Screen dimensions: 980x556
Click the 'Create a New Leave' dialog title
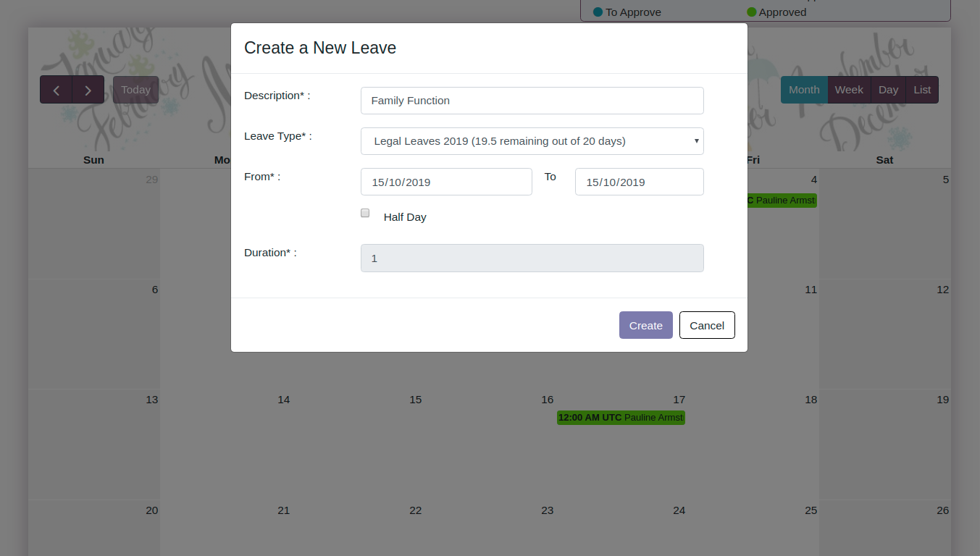(320, 48)
